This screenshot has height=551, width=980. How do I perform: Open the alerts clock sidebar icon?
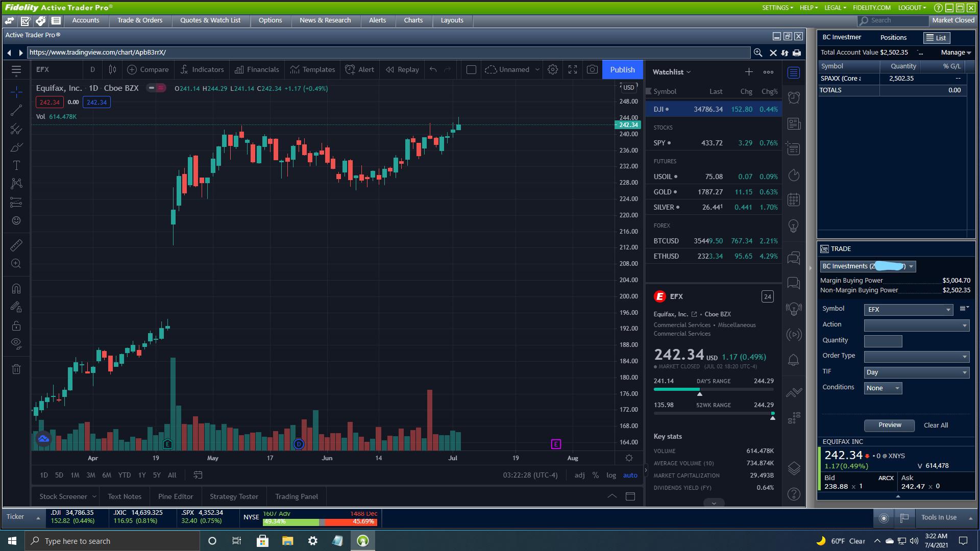(794, 98)
